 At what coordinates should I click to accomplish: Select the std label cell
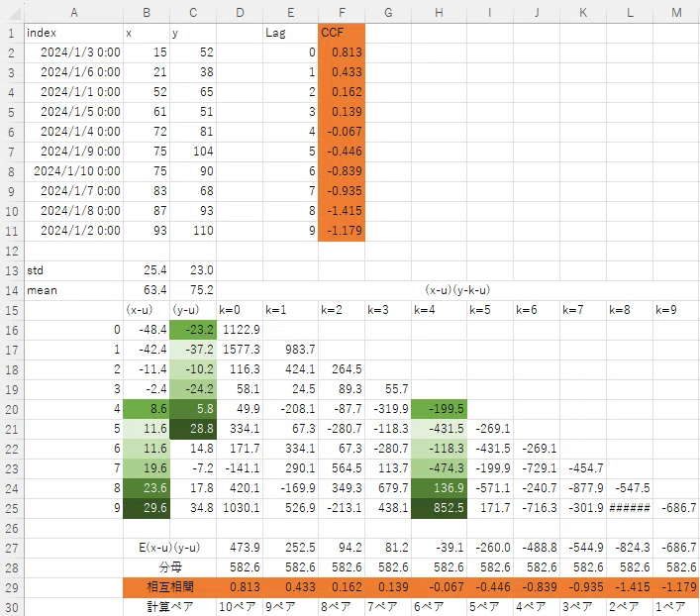click(73, 270)
